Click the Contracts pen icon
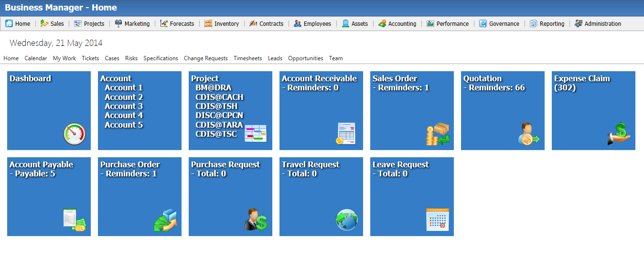 click(253, 23)
